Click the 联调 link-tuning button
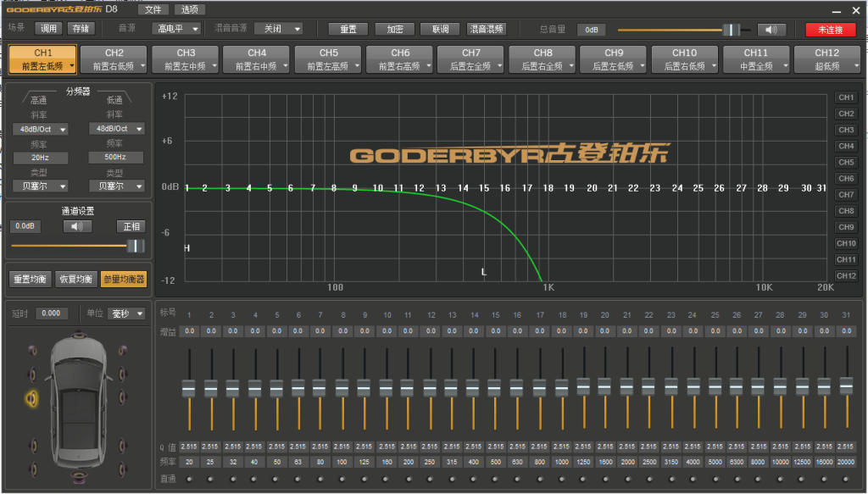Viewport: 868px width, 494px height. tap(441, 29)
